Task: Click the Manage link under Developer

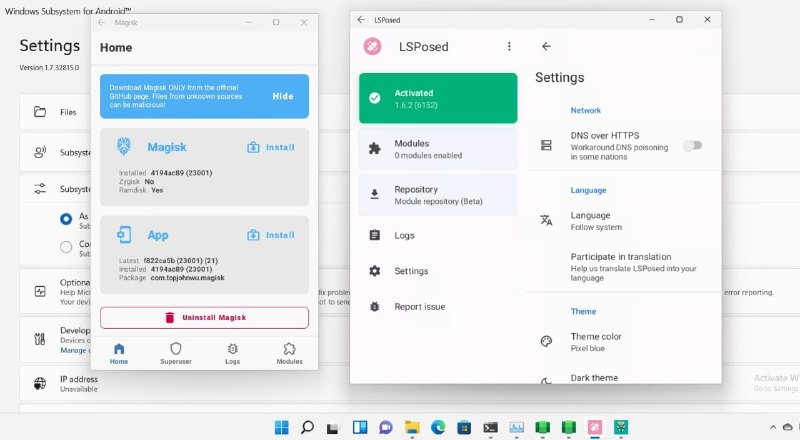Action: tap(73, 351)
